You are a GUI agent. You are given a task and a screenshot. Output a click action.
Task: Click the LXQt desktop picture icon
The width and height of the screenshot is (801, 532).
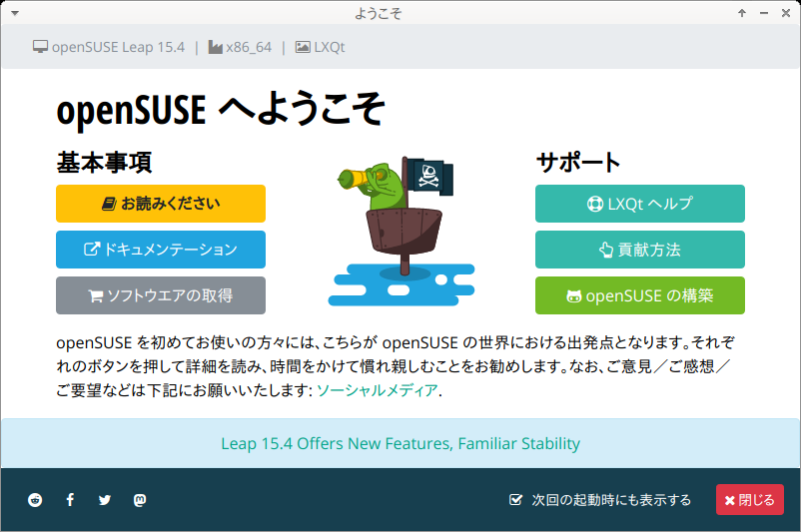303,47
